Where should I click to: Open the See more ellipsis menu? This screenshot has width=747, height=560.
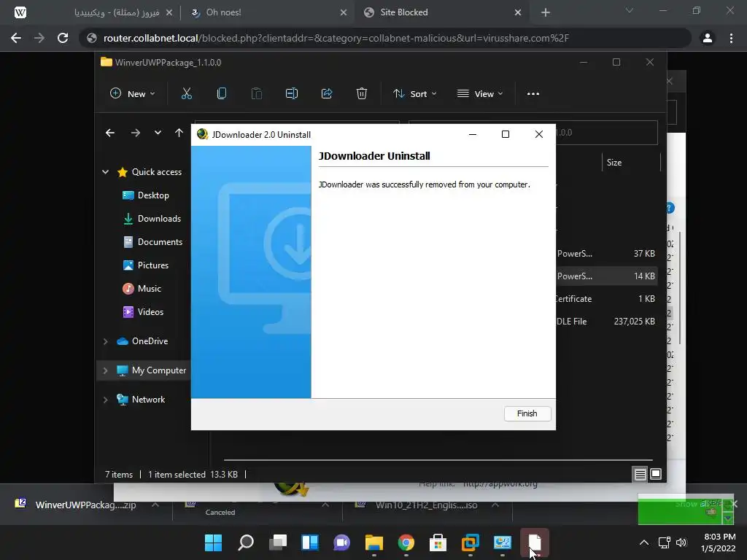pyautogui.click(x=533, y=94)
